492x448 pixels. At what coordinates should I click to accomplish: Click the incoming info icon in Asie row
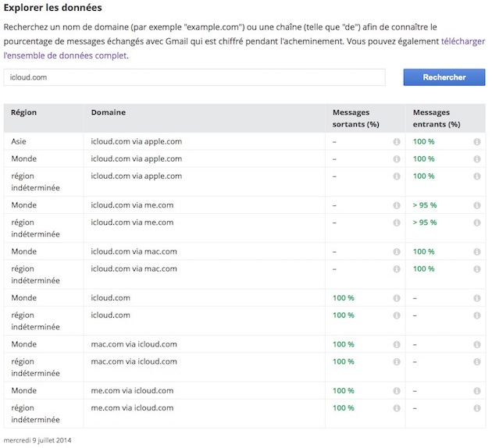(477, 142)
